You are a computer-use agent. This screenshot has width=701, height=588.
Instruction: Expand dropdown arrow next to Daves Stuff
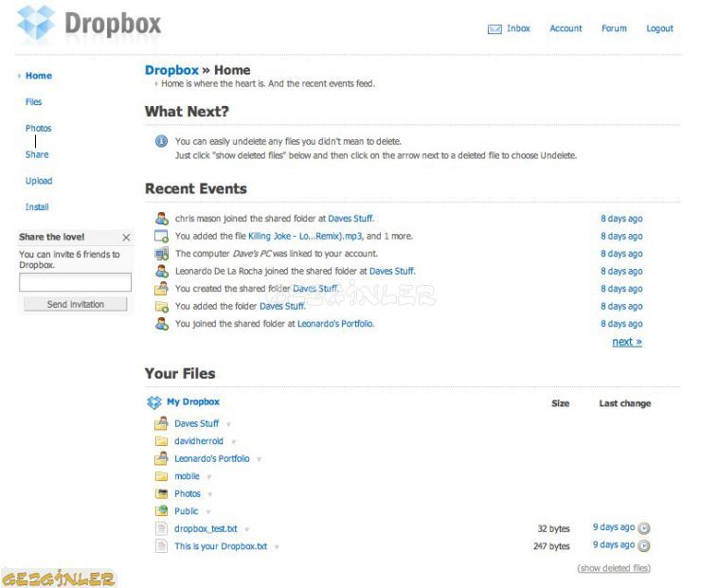tap(228, 424)
